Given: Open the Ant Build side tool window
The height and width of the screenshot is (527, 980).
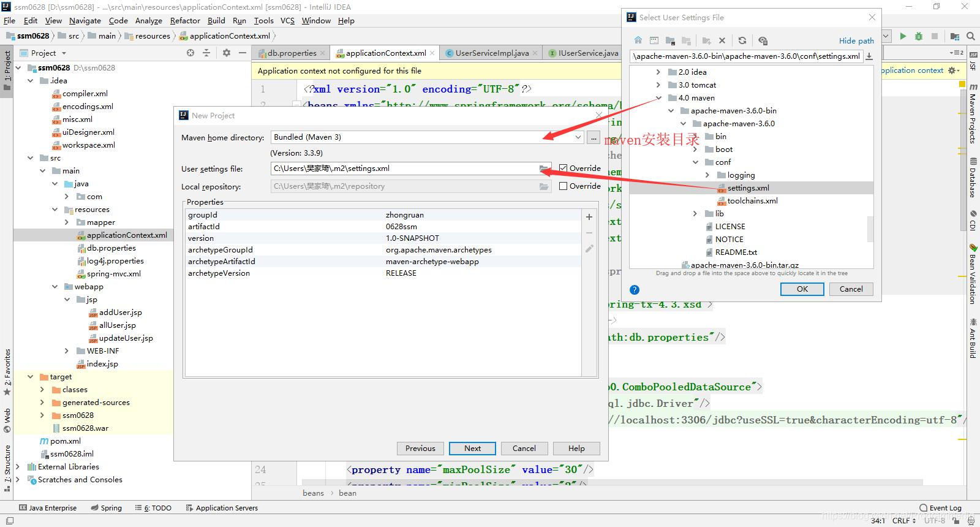Looking at the screenshot, I should pyautogui.click(x=973, y=338).
